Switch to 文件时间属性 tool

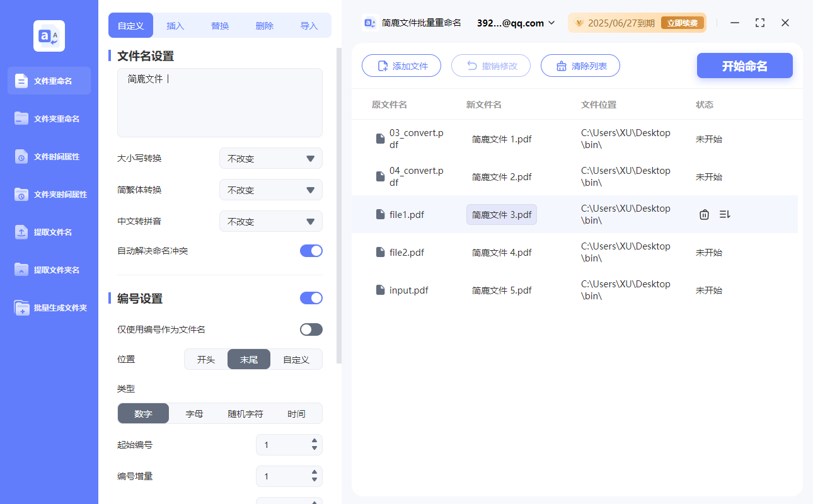pos(49,156)
